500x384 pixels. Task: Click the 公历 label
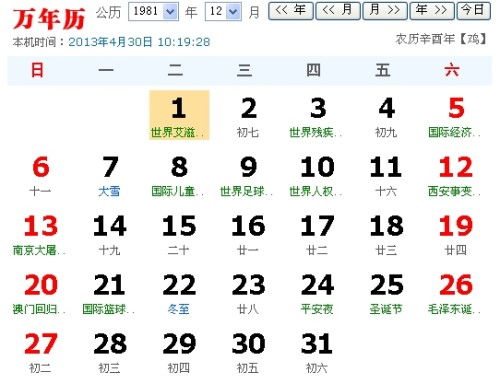[x=108, y=13]
